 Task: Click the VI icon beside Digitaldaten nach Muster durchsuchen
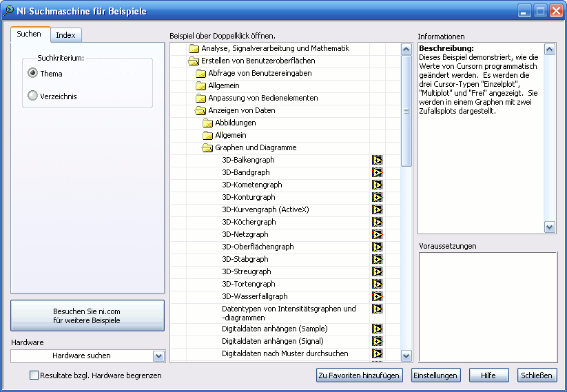377,353
